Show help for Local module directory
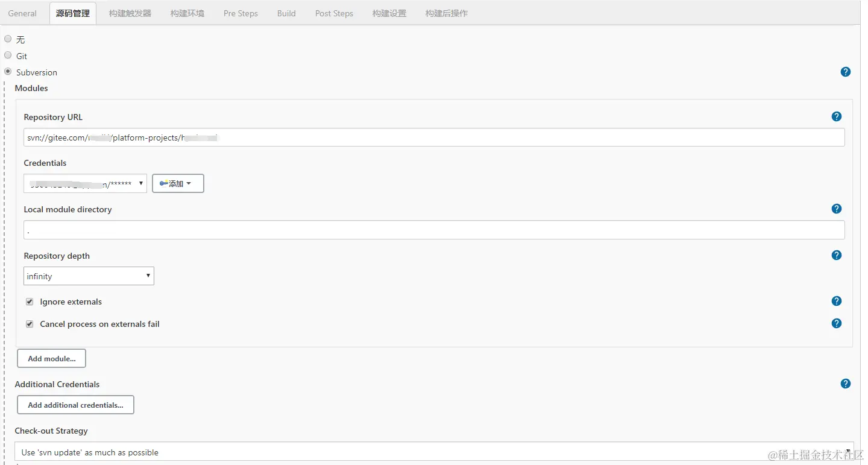868x465 pixels. tap(836, 209)
